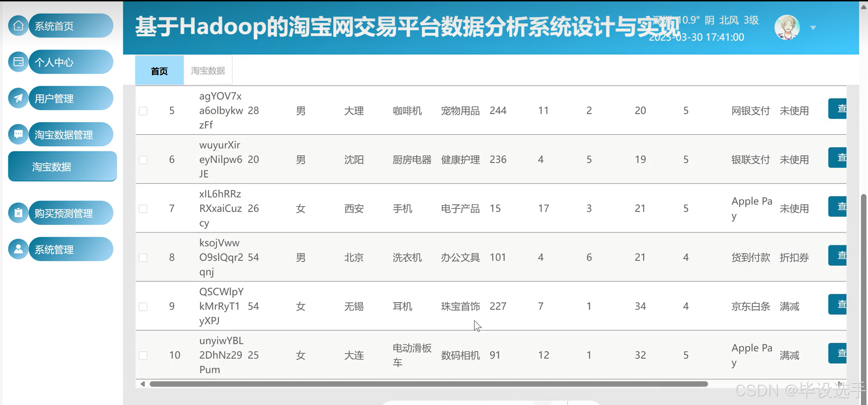
Task: Click the 查 button in the 大理 row
Action: [837, 108]
